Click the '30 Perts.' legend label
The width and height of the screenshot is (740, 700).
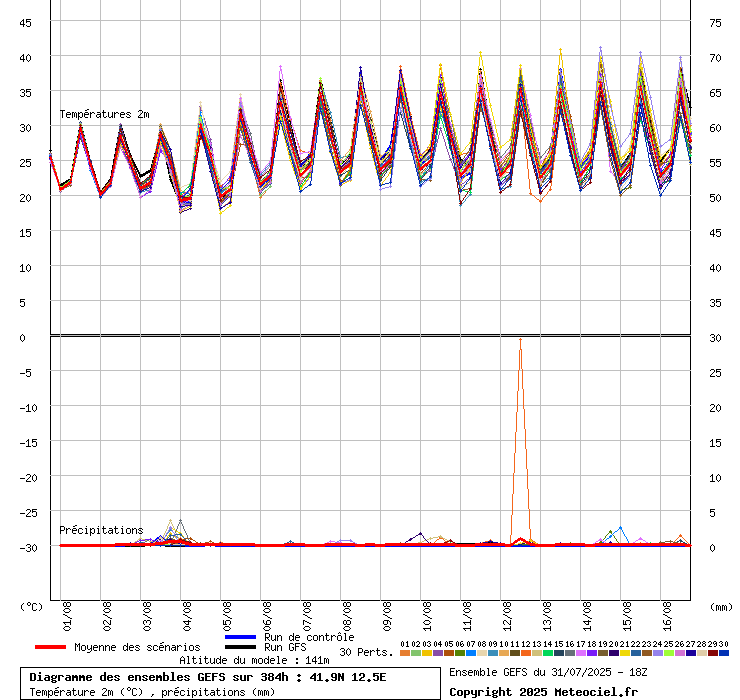tap(366, 652)
